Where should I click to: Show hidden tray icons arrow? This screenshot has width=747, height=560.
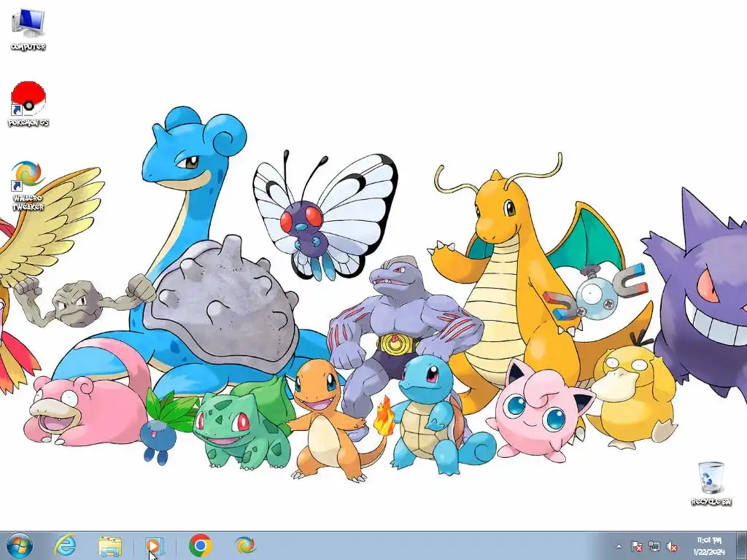[619, 546]
